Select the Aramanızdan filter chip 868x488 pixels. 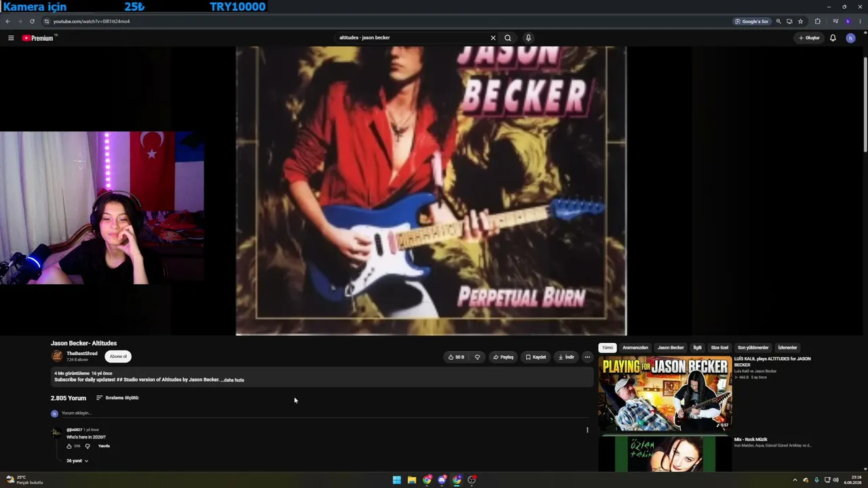tap(635, 348)
